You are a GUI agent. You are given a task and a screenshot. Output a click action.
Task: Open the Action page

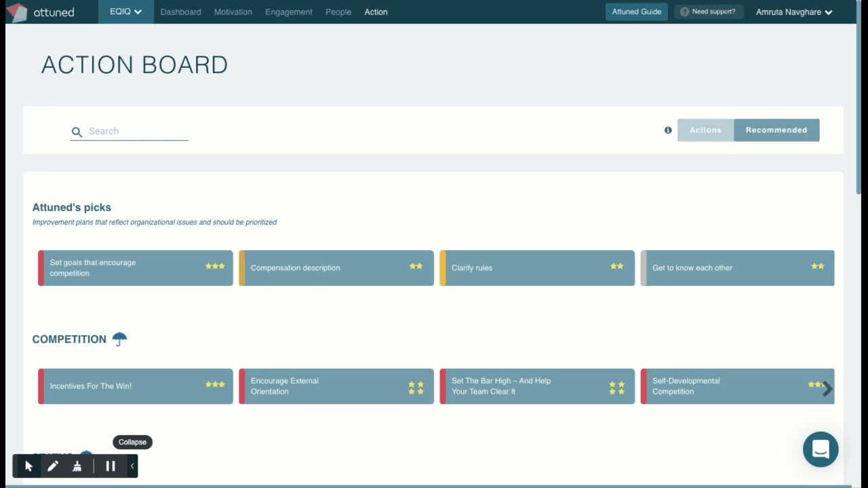click(376, 12)
